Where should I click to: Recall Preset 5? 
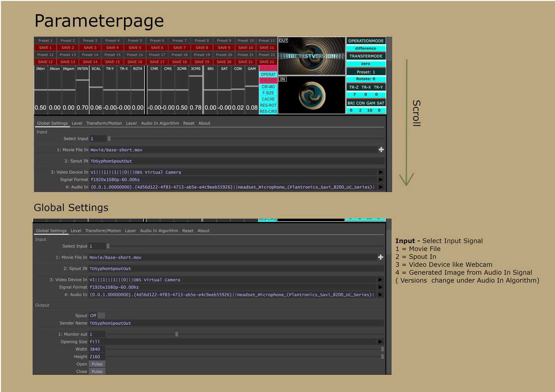135,41
